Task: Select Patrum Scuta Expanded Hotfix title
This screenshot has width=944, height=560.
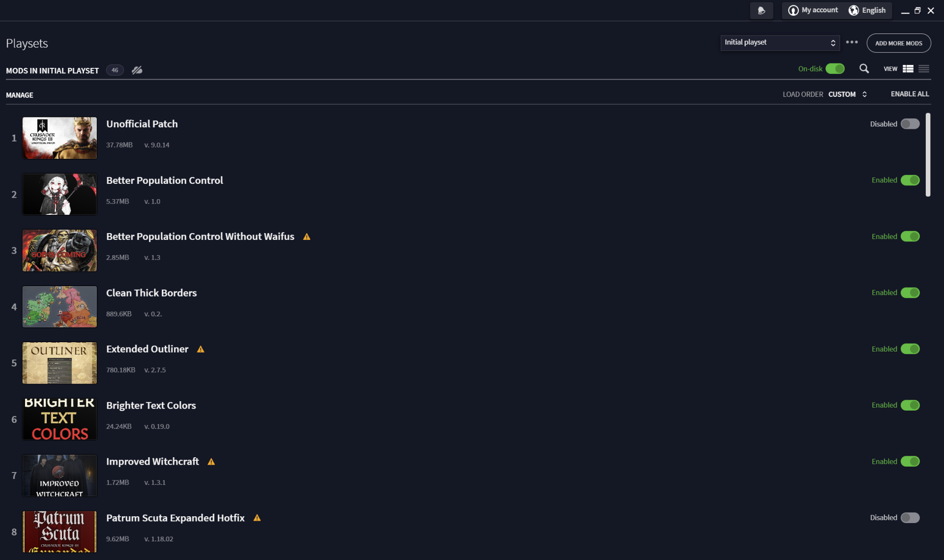Action: pos(176,518)
